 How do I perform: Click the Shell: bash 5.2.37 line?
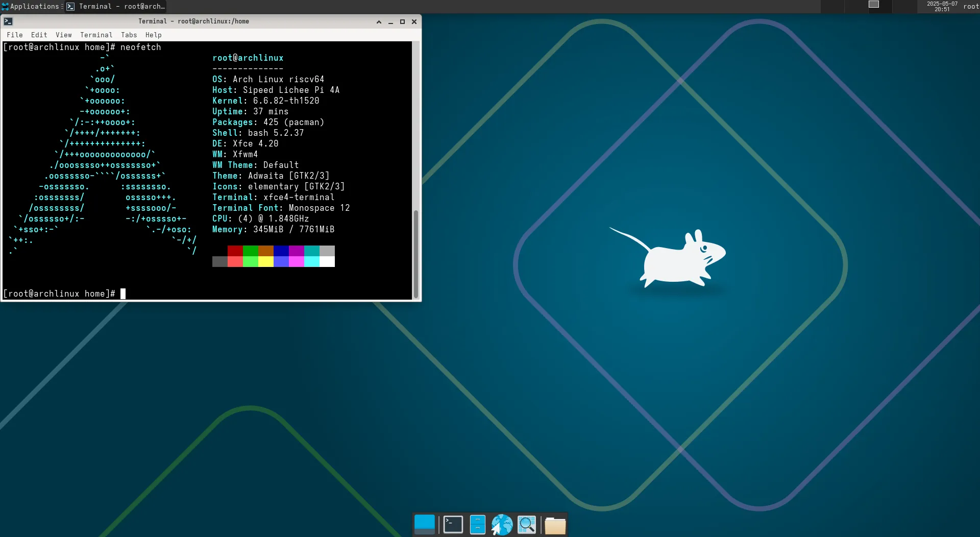point(258,133)
